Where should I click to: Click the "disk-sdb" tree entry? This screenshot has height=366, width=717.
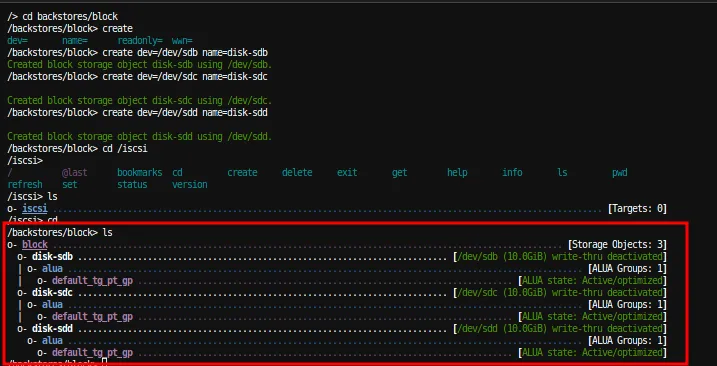click(x=52, y=257)
